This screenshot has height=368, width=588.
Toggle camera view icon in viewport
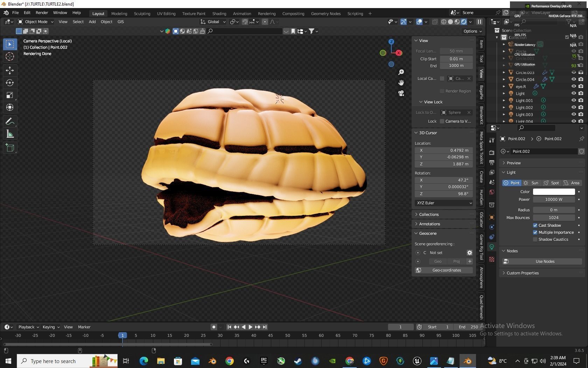click(x=401, y=93)
